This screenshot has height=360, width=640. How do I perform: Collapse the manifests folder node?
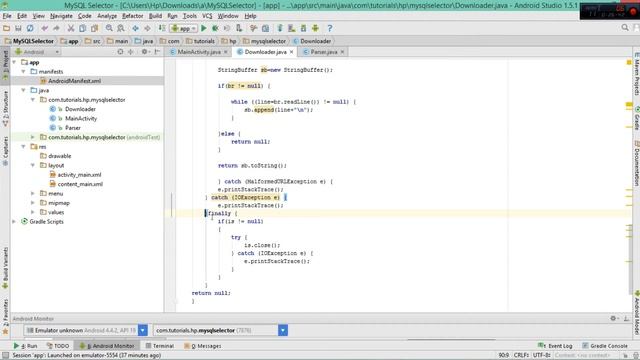pos(24,71)
